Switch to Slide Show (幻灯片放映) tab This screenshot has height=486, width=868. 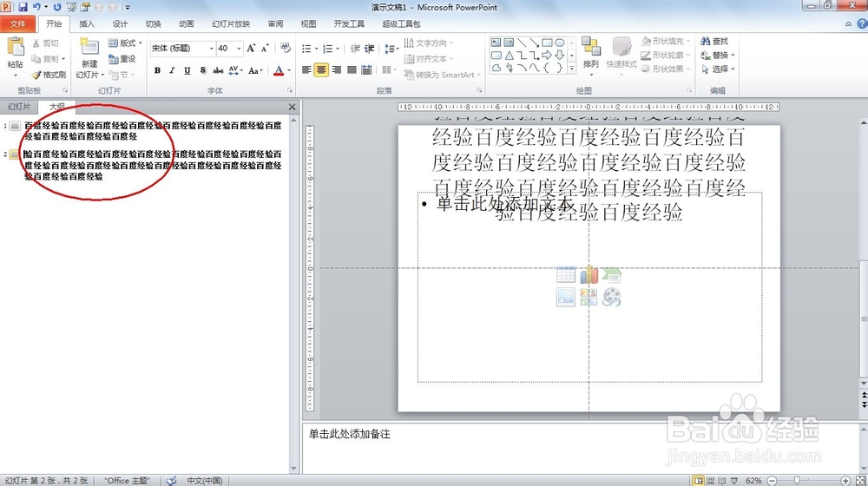click(x=231, y=23)
